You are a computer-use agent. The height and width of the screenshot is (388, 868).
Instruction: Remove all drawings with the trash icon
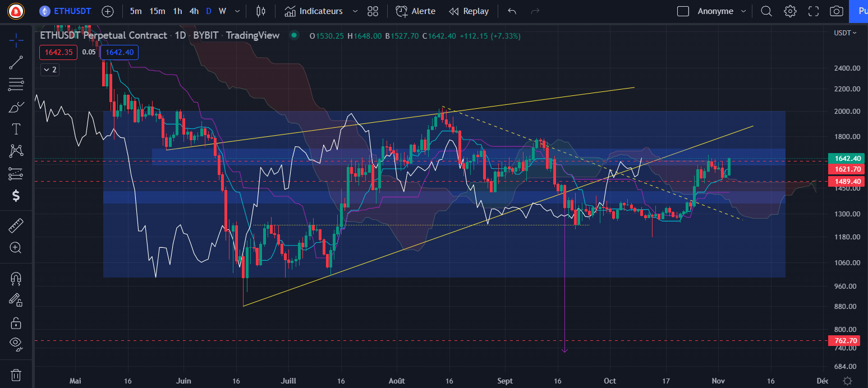[16, 374]
